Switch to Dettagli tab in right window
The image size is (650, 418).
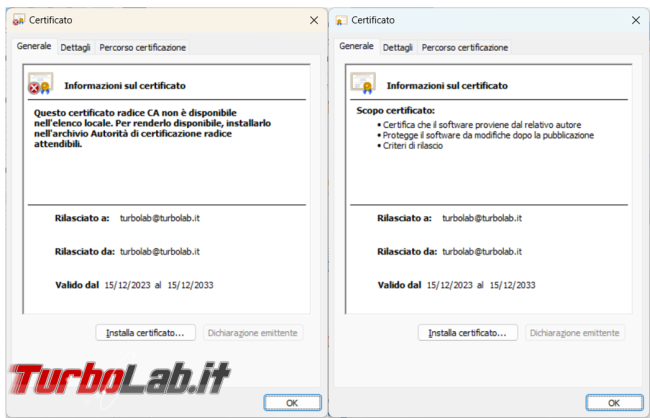coord(398,47)
